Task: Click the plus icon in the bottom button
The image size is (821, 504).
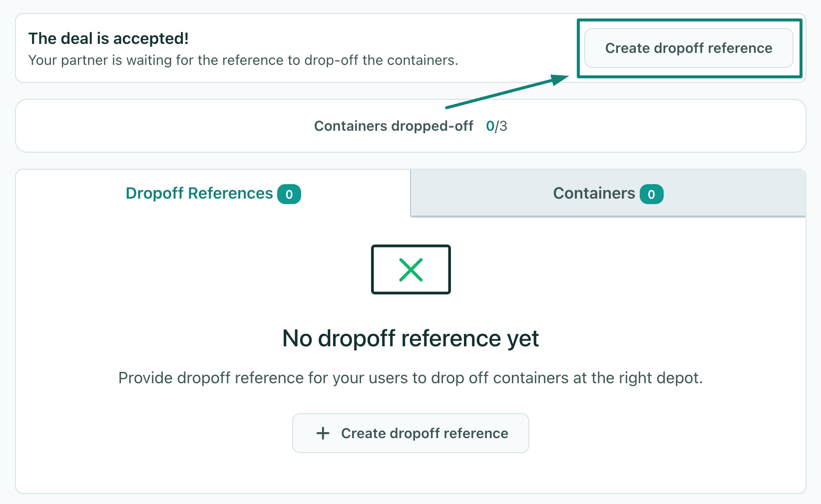Action: [x=323, y=433]
